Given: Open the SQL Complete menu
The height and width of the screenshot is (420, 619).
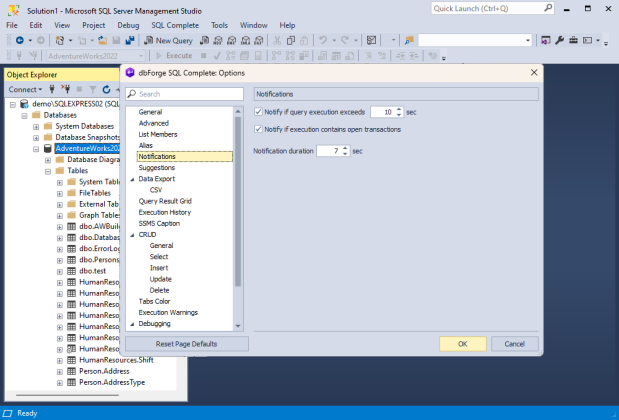Looking at the screenshot, I should pyautogui.click(x=176, y=24).
